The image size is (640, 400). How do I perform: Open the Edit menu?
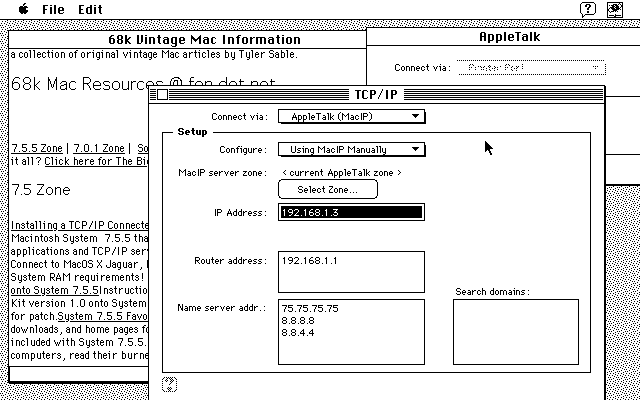click(90, 9)
